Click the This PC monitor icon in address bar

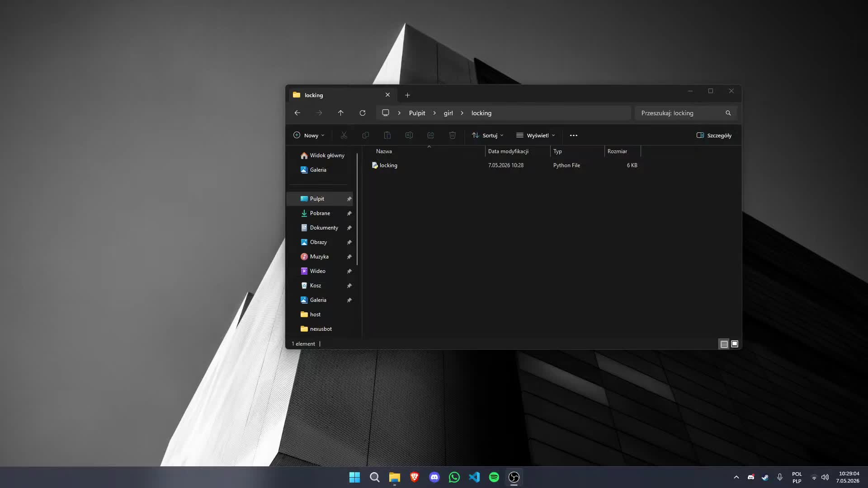click(x=386, y=113)
